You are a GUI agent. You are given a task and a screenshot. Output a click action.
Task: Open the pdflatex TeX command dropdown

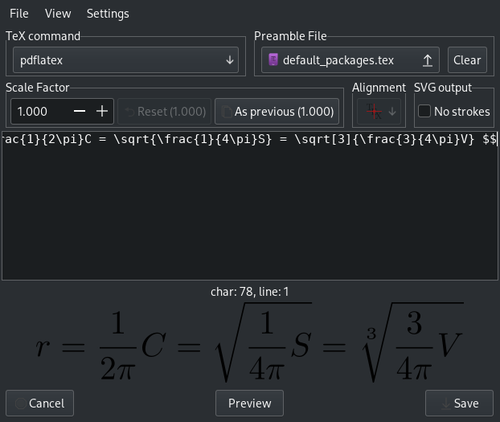coord(126,60)
